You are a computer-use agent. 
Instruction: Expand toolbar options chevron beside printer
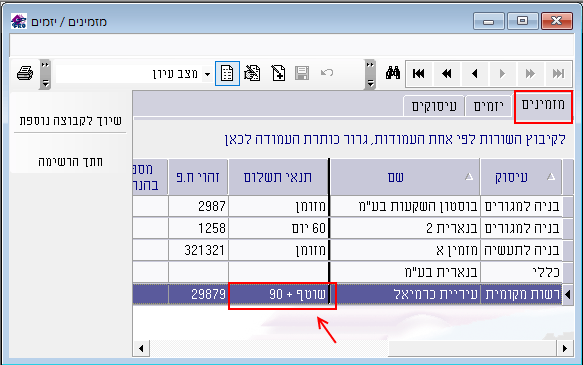tap(45, 74)
